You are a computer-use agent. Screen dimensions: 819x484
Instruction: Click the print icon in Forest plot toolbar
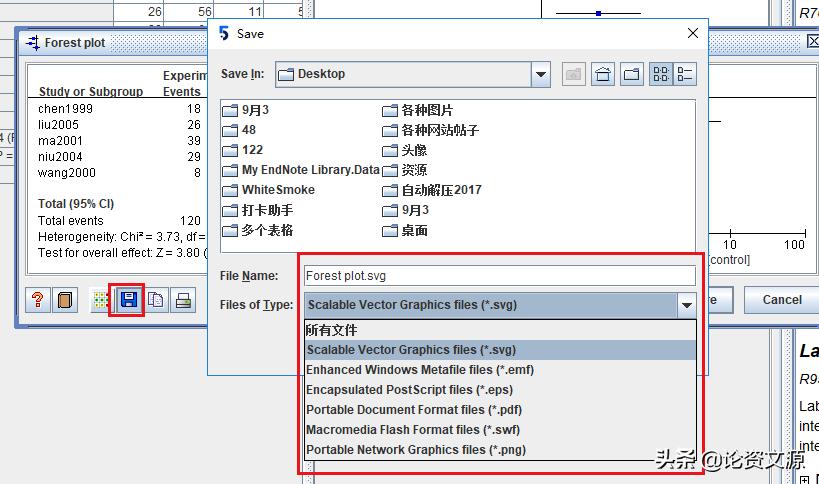(x=183, y=300)
